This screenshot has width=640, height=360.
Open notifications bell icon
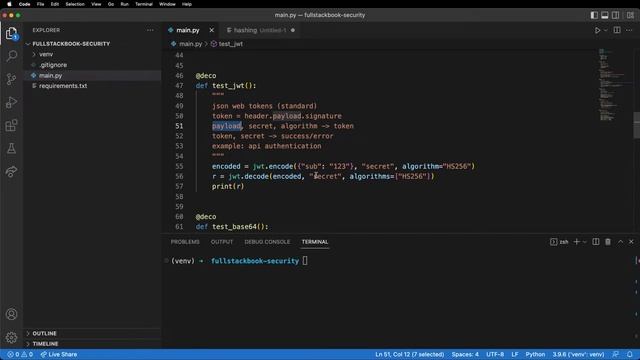click(x=629, y=354)
